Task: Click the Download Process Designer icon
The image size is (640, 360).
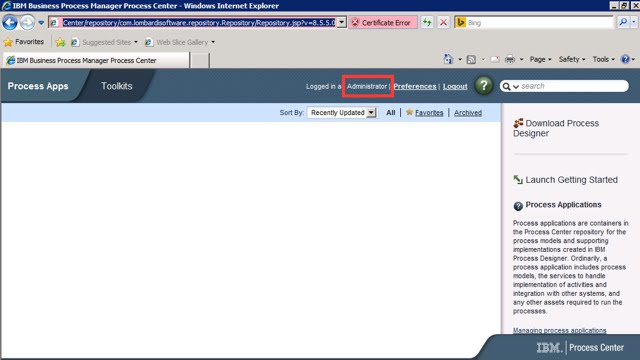Action: 518,123
